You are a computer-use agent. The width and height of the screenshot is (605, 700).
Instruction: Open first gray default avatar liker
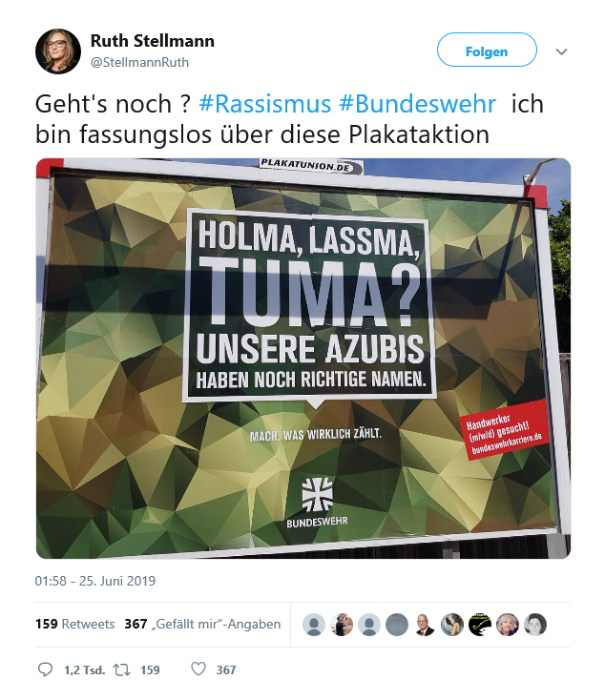tap(314, 624)
